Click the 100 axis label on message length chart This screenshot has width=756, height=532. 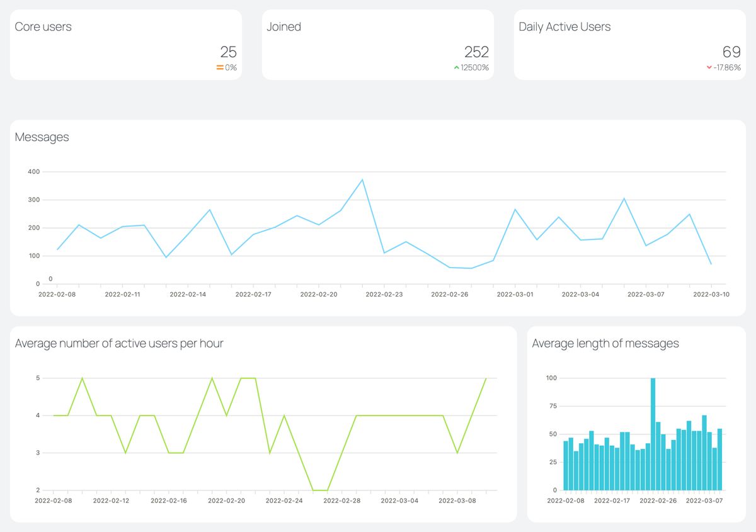pos(553,378)
